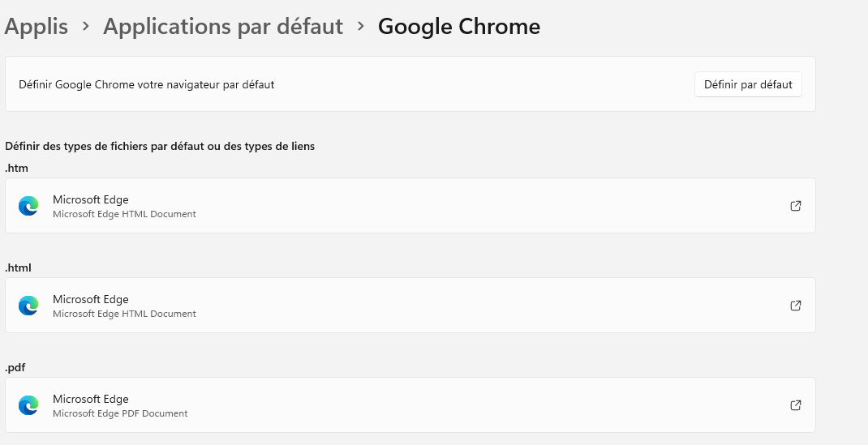Click Microsoft Edge HTML Document under .html
The image size is (868, 445).
[124, 314]
